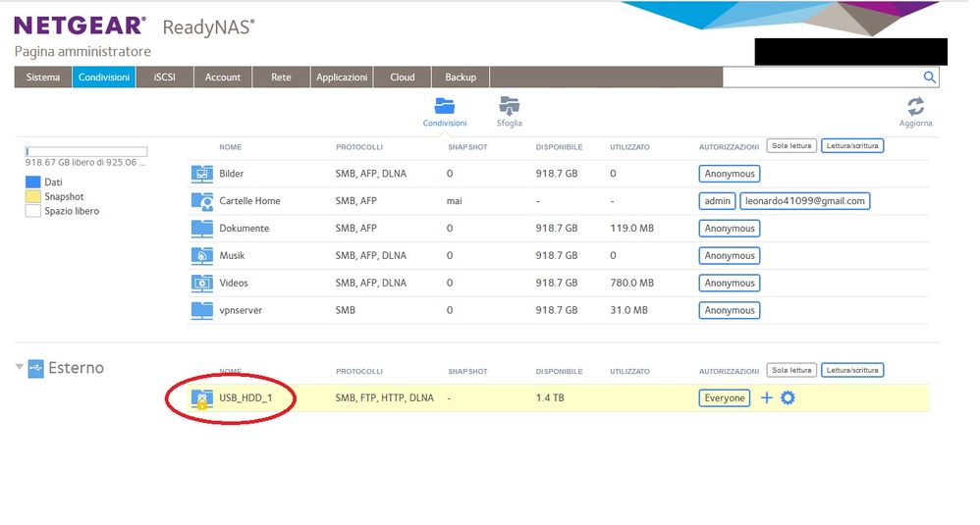The width and height of the screenshot is (980, 525).
Task: Click the Esterno section heading
Action: tap(77, 368)
